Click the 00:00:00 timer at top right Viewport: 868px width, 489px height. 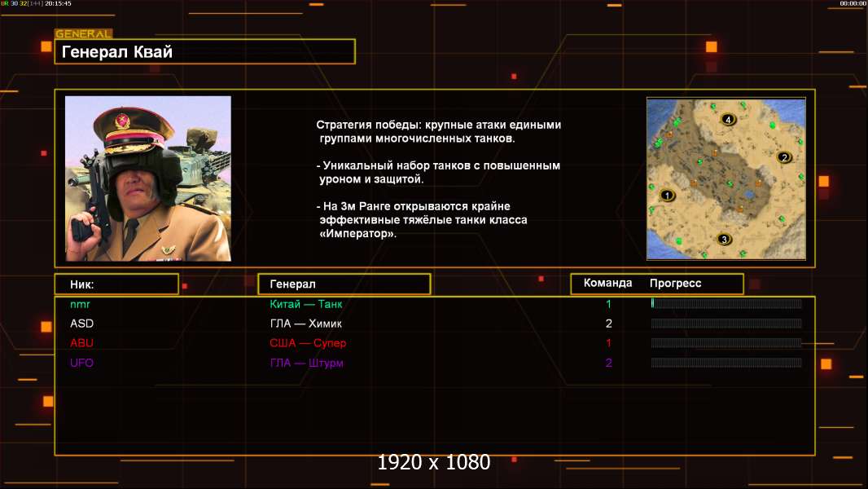pyautogui.click(x=853, y=3)
